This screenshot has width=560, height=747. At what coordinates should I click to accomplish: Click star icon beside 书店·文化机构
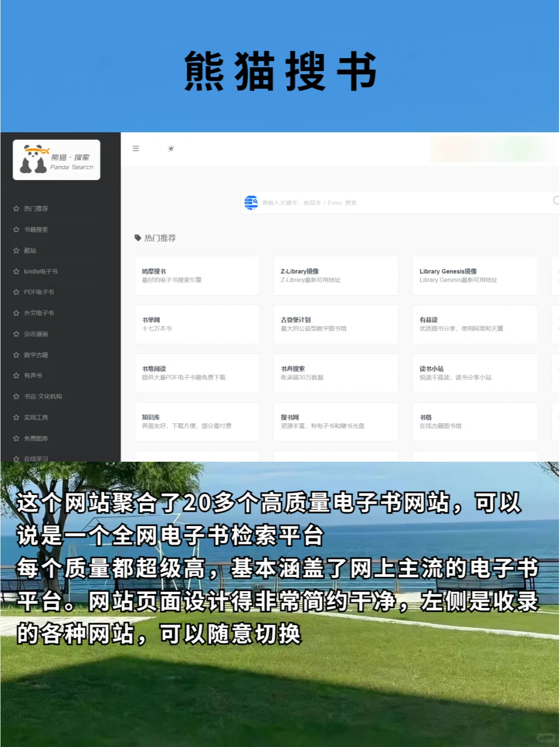pos(16,396)
